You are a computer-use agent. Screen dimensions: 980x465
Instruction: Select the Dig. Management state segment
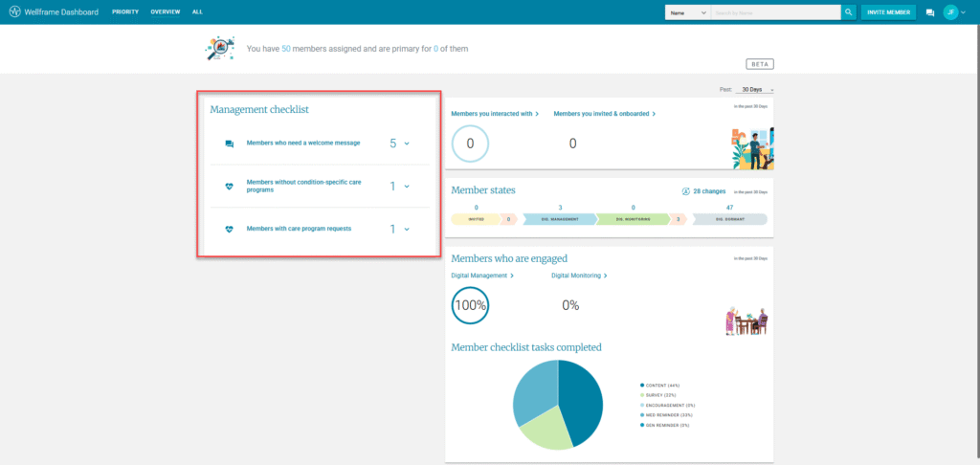pos(559,219)
